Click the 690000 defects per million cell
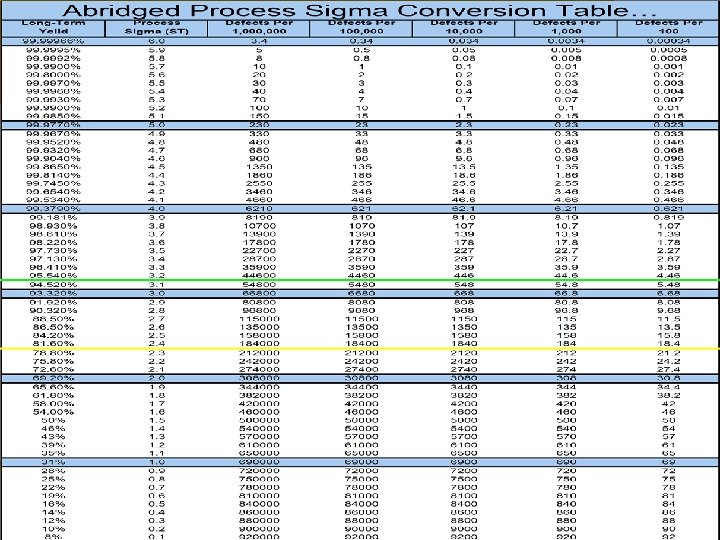Image resolution: width=720 pixels, height=540 pixels. tap(259, 462)
